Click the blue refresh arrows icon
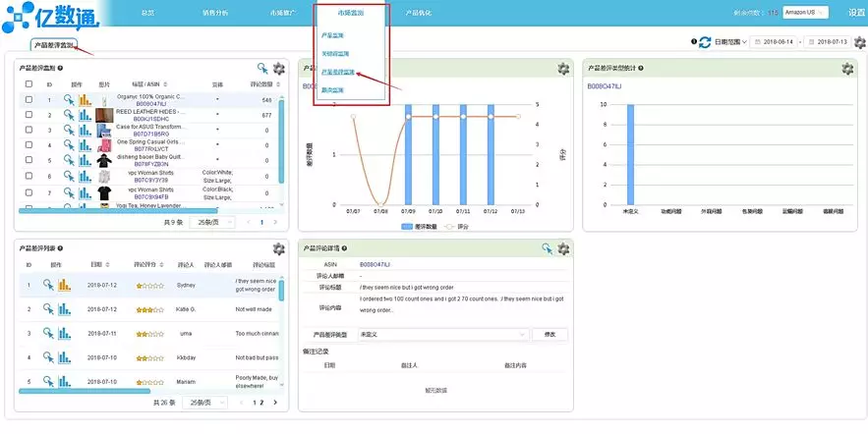The height and width of the screenshot is (434, 868). [x=704, y=42]
